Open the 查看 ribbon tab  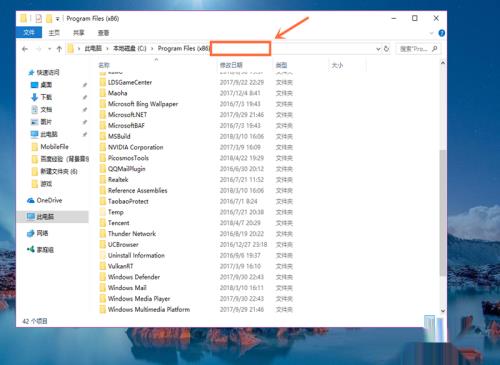click(103, 33)
